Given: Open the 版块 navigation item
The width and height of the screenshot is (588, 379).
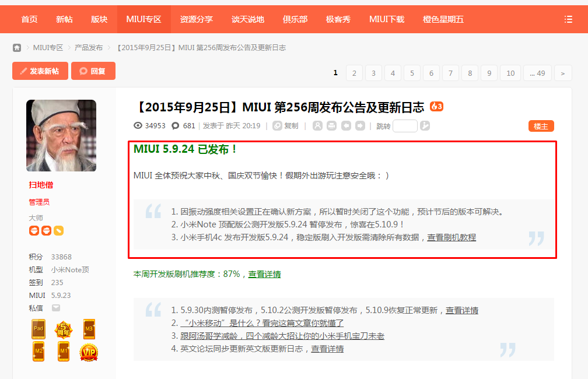Looking at the screenshot, I should click(x=99, y=19).
